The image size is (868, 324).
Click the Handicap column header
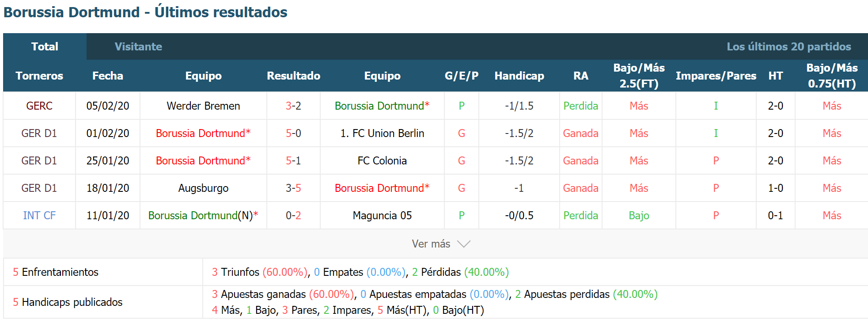click(x=519, y=76)
